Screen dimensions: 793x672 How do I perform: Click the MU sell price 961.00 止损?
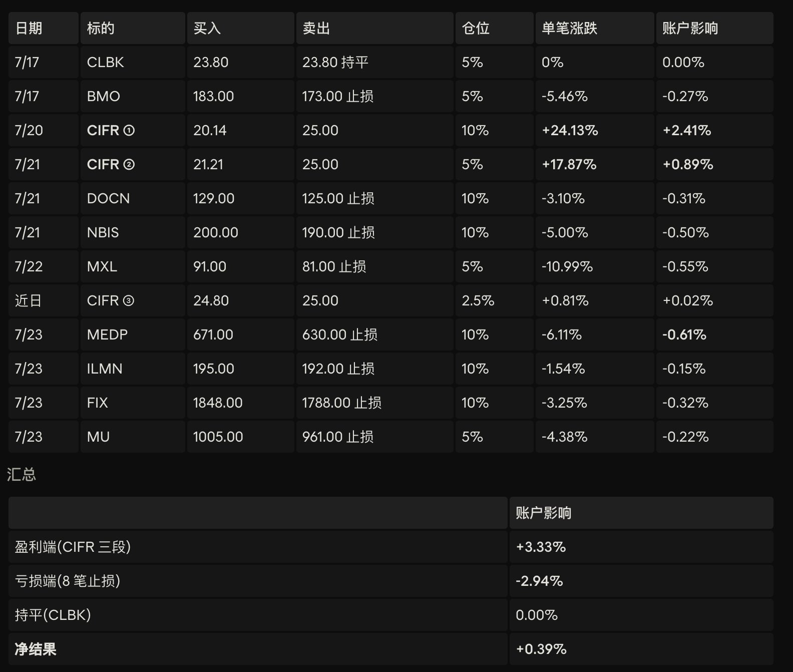point(374,437)
